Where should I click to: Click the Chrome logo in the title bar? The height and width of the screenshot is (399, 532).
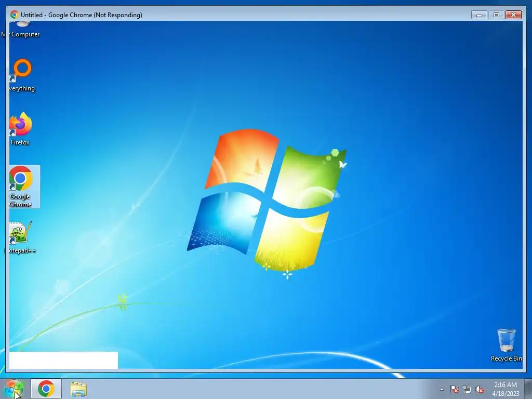pos(15,15)
